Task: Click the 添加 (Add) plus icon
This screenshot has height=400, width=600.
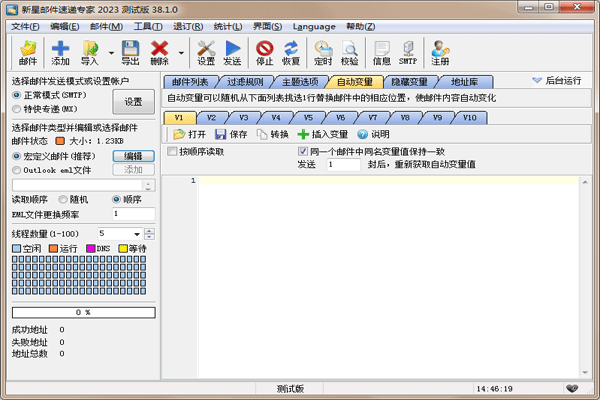Action: (61, 52)
